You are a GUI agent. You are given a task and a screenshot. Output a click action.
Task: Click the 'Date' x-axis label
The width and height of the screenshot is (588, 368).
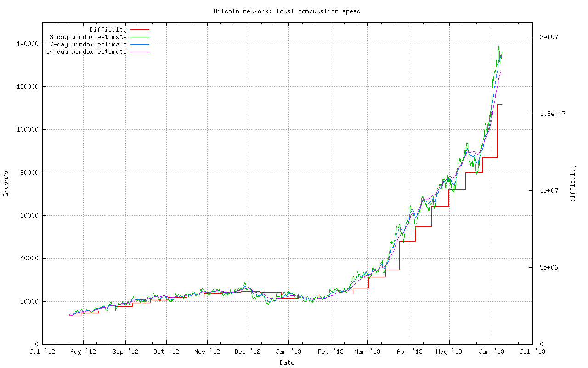click(x=287, y=362)
